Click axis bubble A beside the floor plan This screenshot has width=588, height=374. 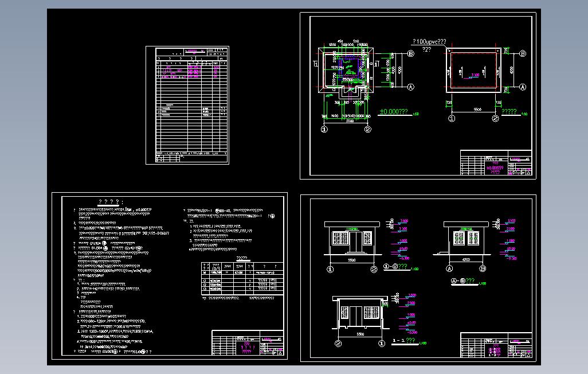click(410, 87)
